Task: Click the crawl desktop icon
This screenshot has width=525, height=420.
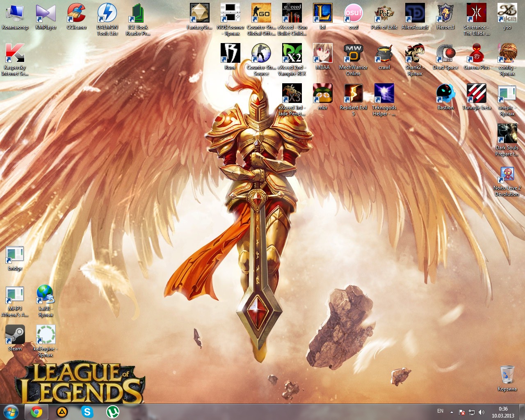Action: 384,57
